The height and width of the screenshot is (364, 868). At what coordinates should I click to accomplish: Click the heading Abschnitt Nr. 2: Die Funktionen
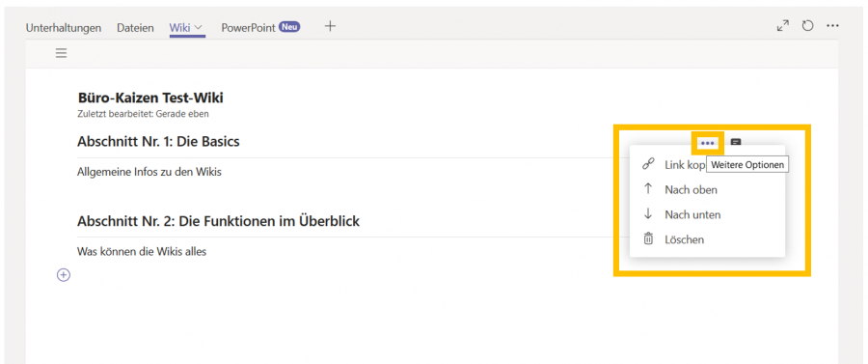[x=219, y=222]
